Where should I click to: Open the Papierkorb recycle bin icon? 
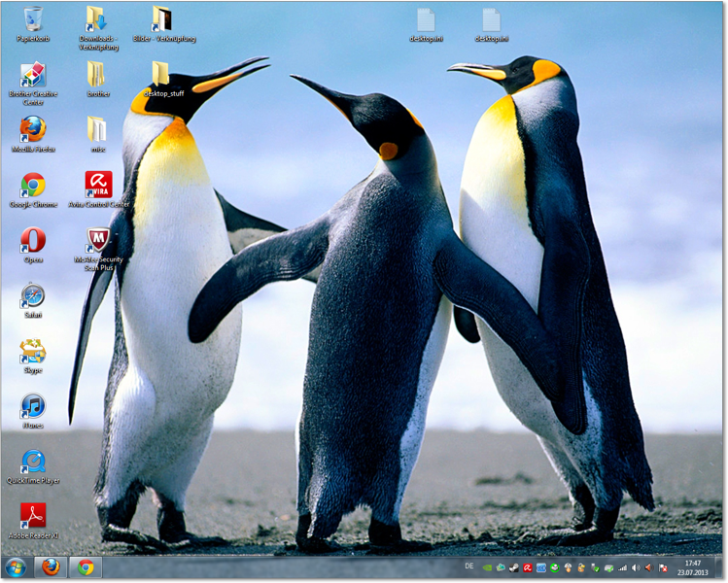[x=33, y=19]
